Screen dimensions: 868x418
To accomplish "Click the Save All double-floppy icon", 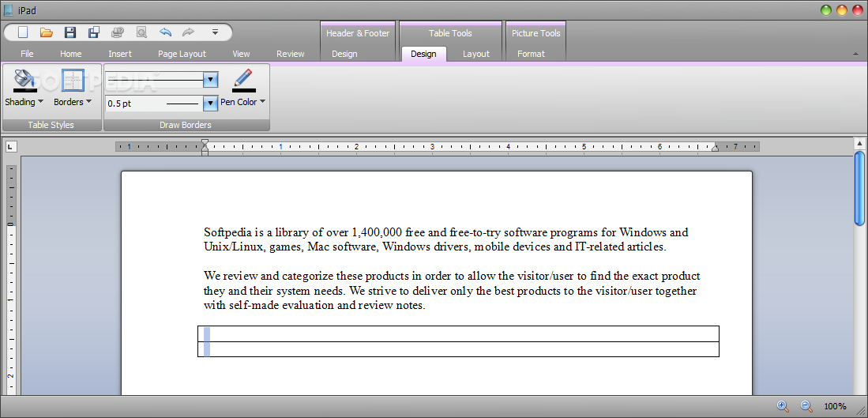I will coord(94,32).
